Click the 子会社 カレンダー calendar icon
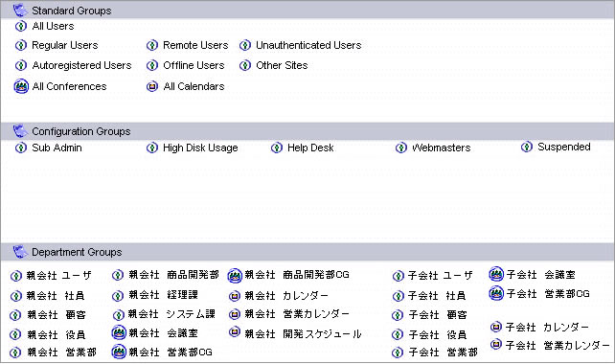 (x=496, y=327)
